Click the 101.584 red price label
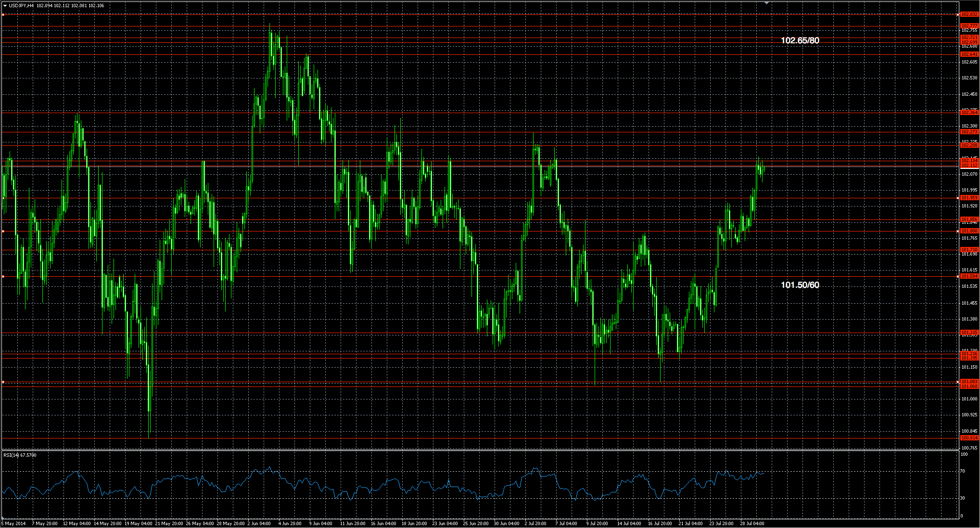 click(x=969, y=276)
